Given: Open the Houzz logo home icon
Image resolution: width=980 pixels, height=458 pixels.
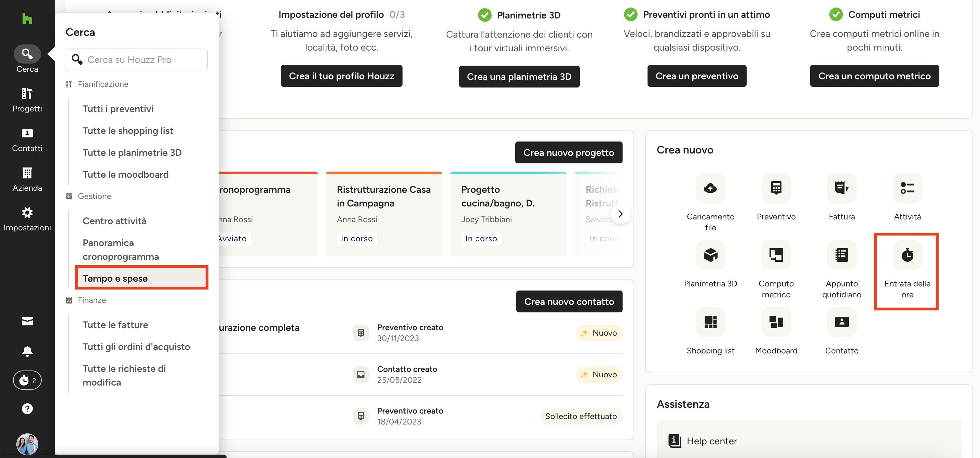Looking at the screenshot, I should coord(27,18).
